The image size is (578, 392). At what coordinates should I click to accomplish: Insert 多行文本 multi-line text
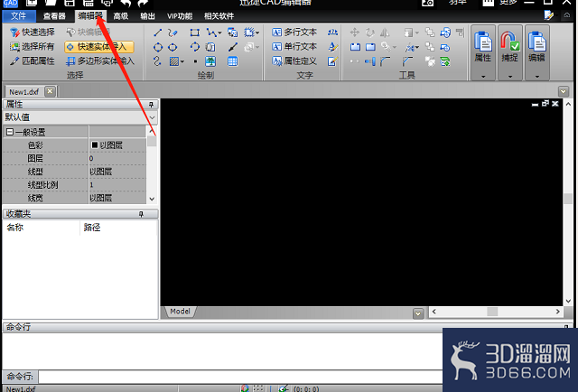[x=294, y=33]
